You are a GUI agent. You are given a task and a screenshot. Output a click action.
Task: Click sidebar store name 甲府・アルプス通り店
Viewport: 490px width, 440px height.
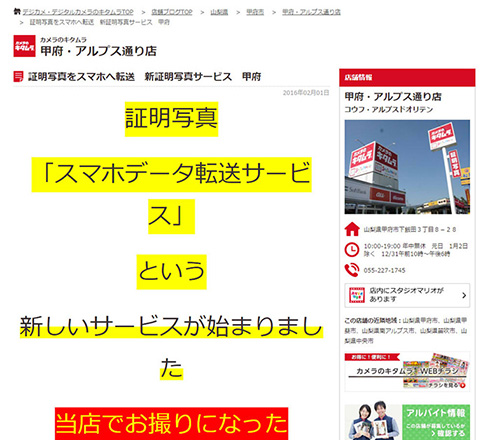pos(393,97)
